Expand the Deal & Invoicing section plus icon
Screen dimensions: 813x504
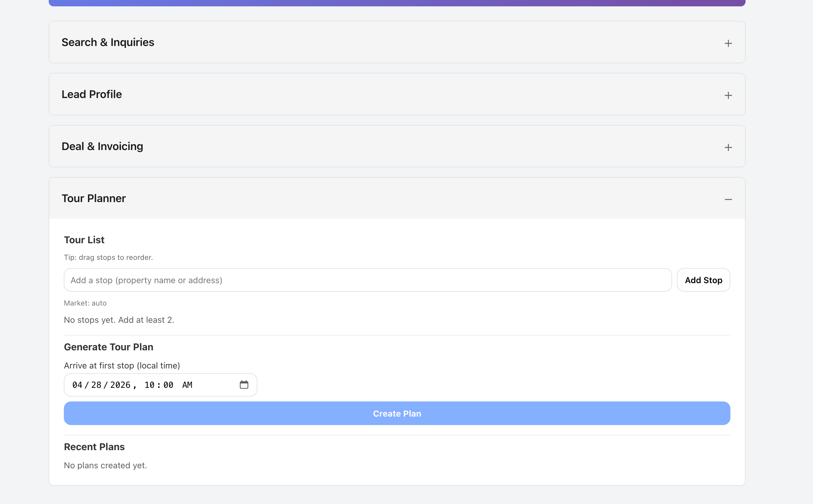pyautogui.click(x=728, y=147)
